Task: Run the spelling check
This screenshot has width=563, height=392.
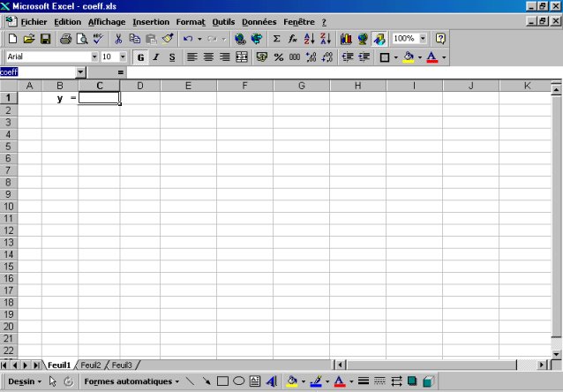Action: [98, 39]
